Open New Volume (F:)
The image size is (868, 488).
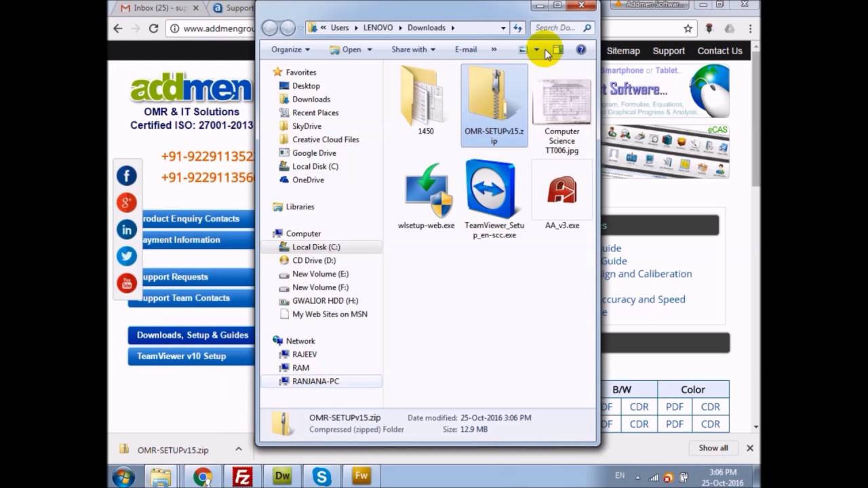320,287
